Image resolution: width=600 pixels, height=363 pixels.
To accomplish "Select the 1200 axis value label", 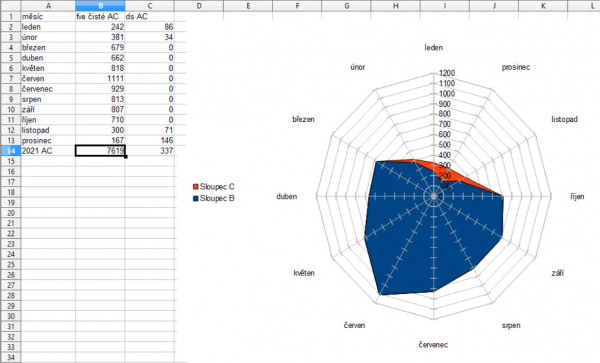I will (447, 73).
